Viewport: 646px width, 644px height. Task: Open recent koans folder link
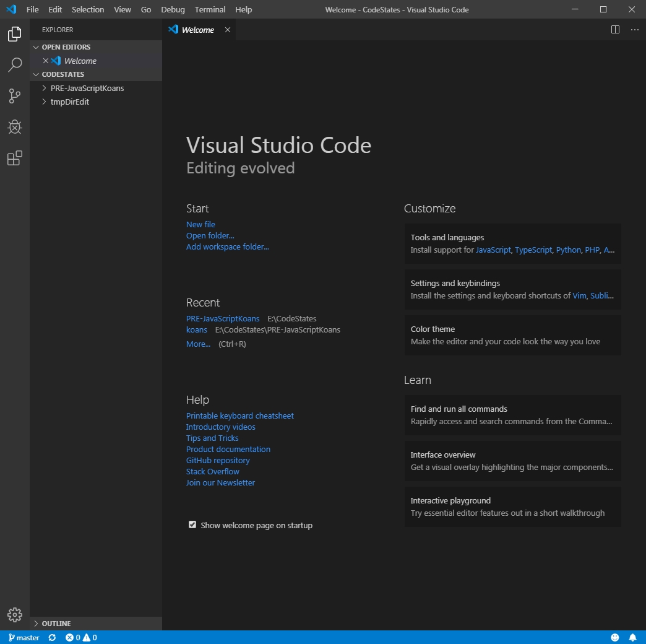click(x=197, y=329)
